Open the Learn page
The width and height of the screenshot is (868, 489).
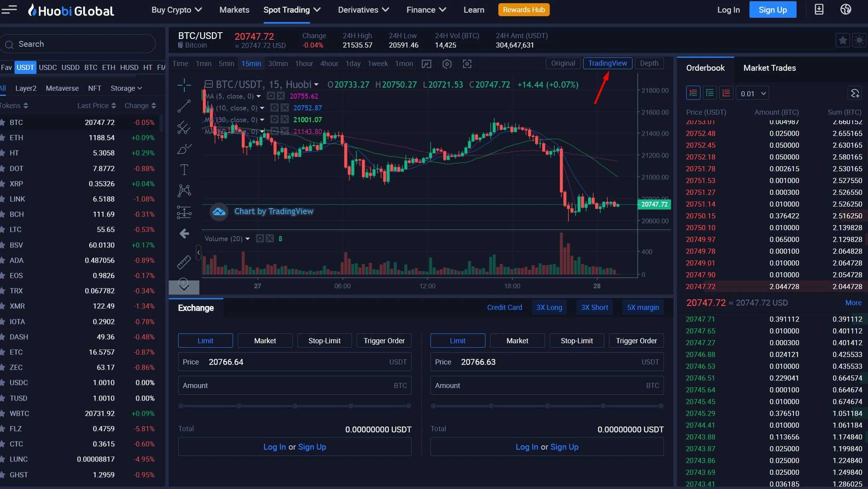point(473,10)
